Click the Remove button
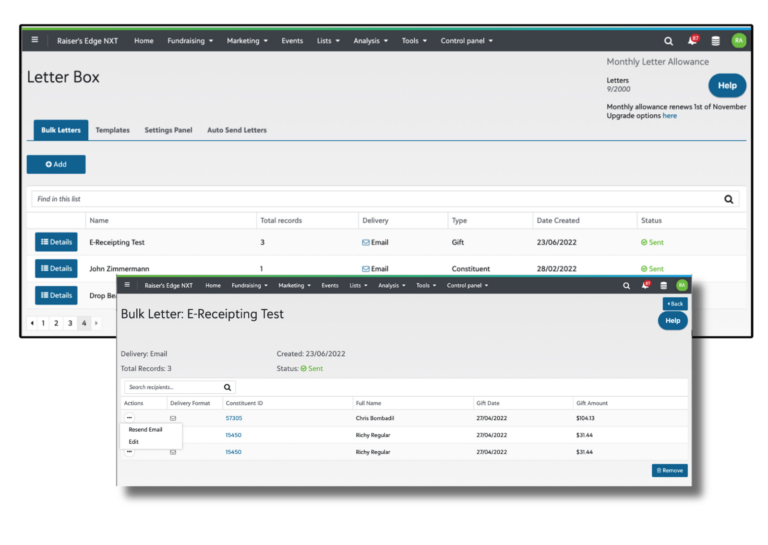 (669, 470)
